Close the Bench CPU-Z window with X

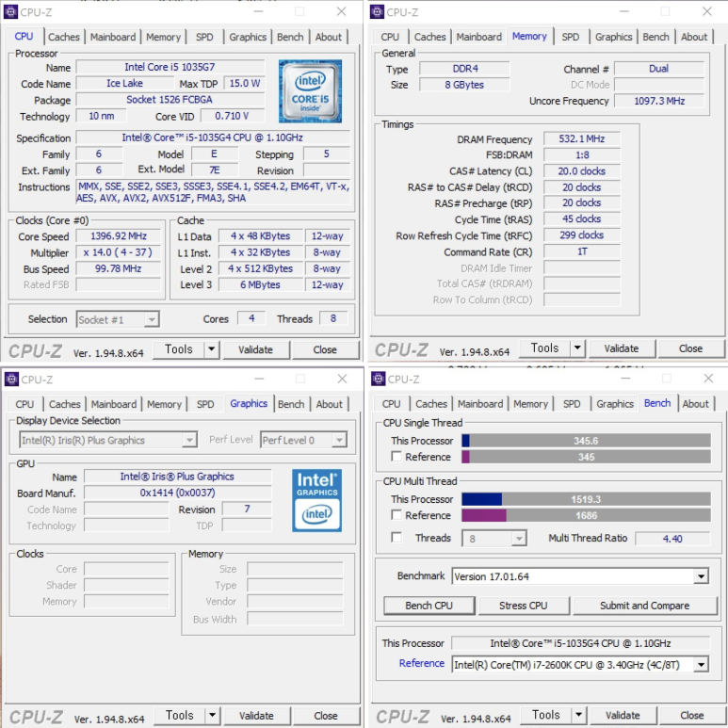708,379
